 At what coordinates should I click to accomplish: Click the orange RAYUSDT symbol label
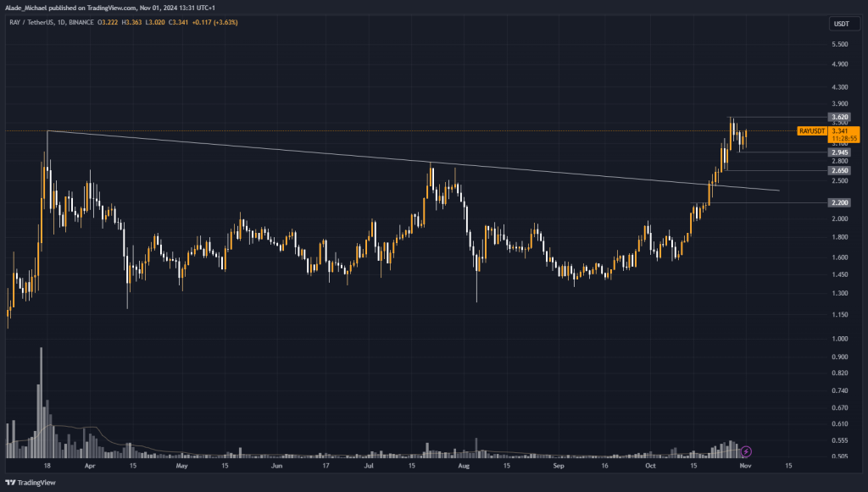[811, 131]
